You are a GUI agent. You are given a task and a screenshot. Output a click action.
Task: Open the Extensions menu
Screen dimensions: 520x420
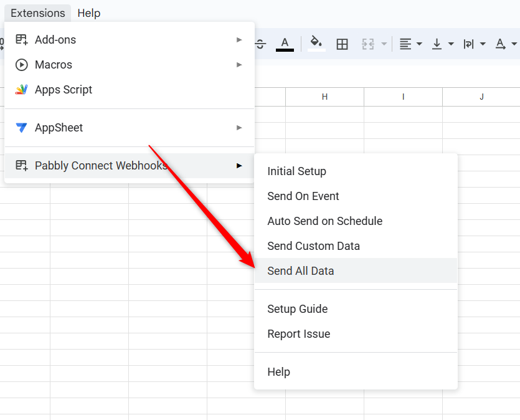point(38,13)
